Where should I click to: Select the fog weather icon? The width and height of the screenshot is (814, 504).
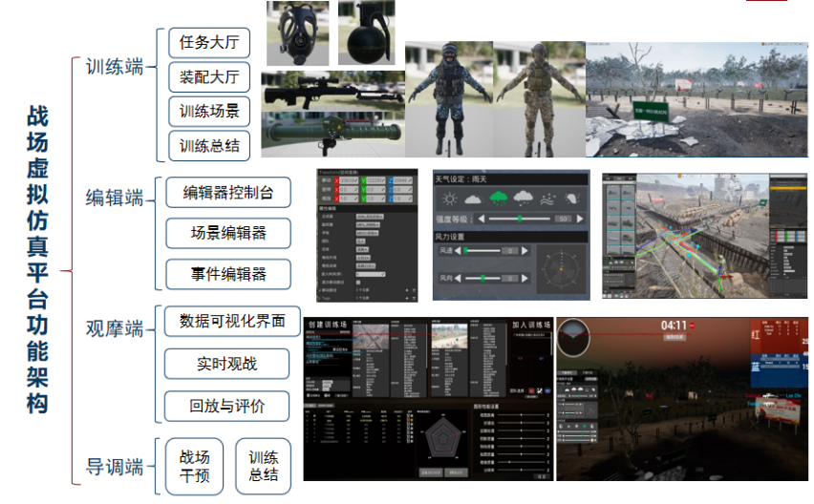pyautogui.click(x=547, y=199)
